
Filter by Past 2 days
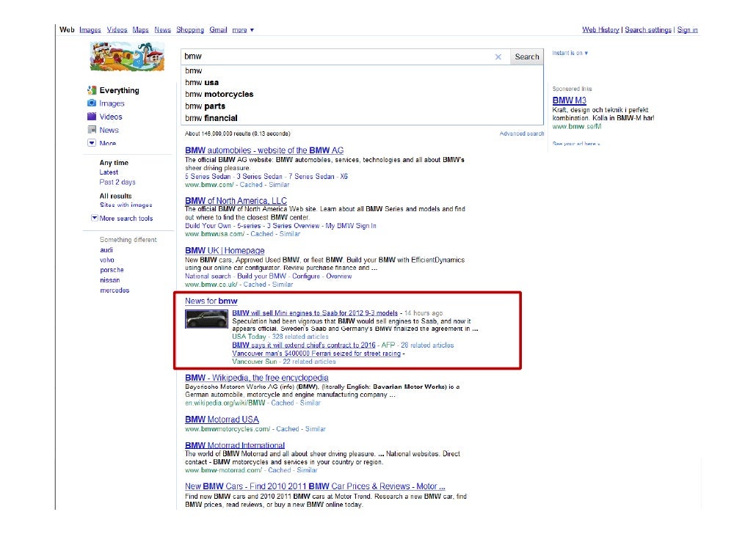[x=117, y=182]
